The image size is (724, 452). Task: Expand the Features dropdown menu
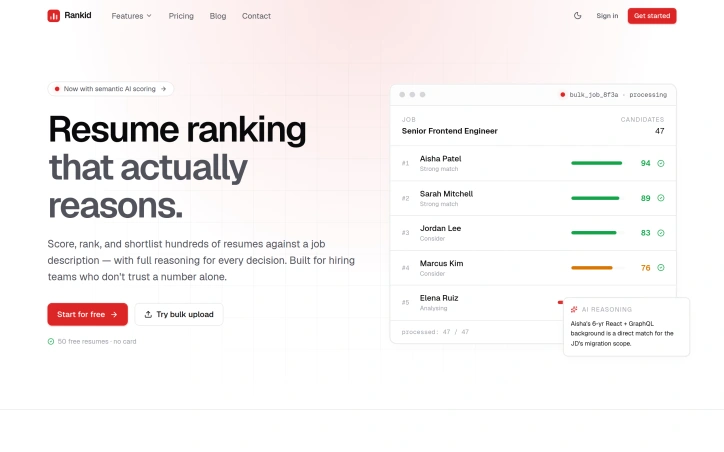132,16
